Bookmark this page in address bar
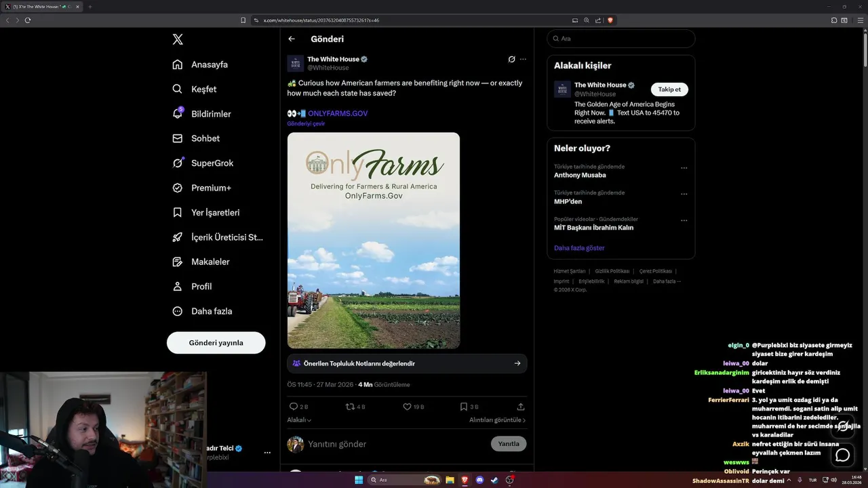This screenshot has height=488, width=868. click(x=243, y=20)
